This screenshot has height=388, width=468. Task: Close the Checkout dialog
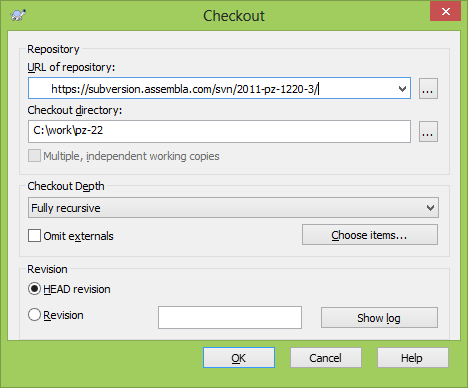[x=445, y=11]
